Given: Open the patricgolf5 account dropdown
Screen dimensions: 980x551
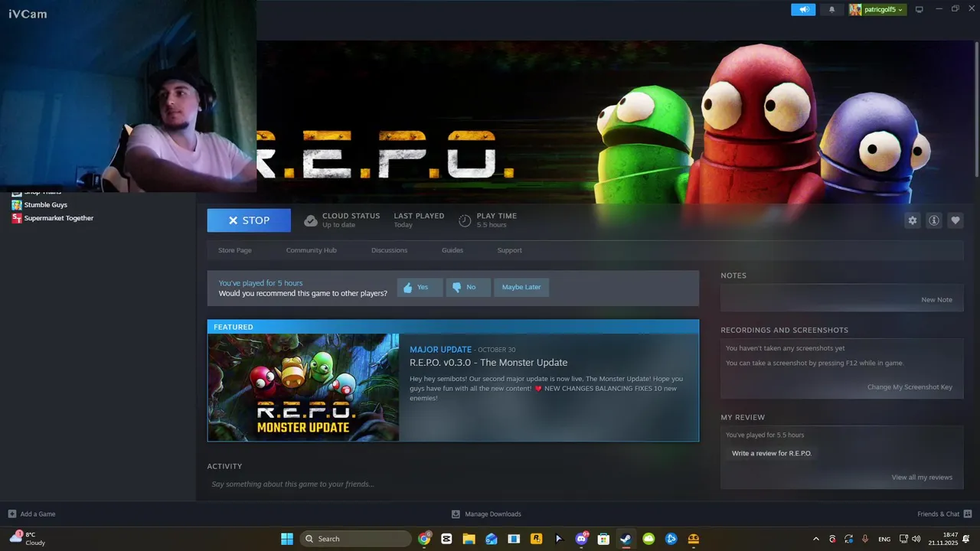Looking at the screenshot, I should tap(877, 9).
